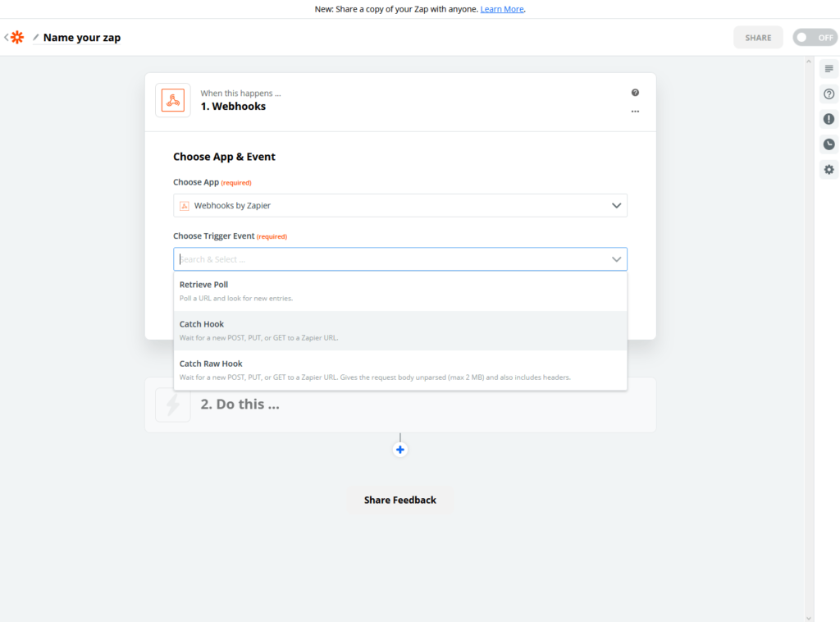
Task: Click the Webhooks app icon in step 1
Action: (173, 100)
